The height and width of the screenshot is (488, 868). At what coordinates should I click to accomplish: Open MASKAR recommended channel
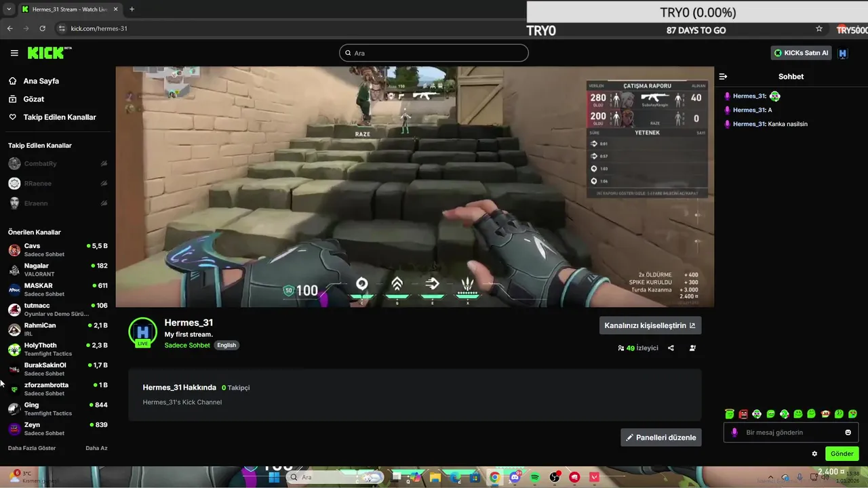coord(58,289)
